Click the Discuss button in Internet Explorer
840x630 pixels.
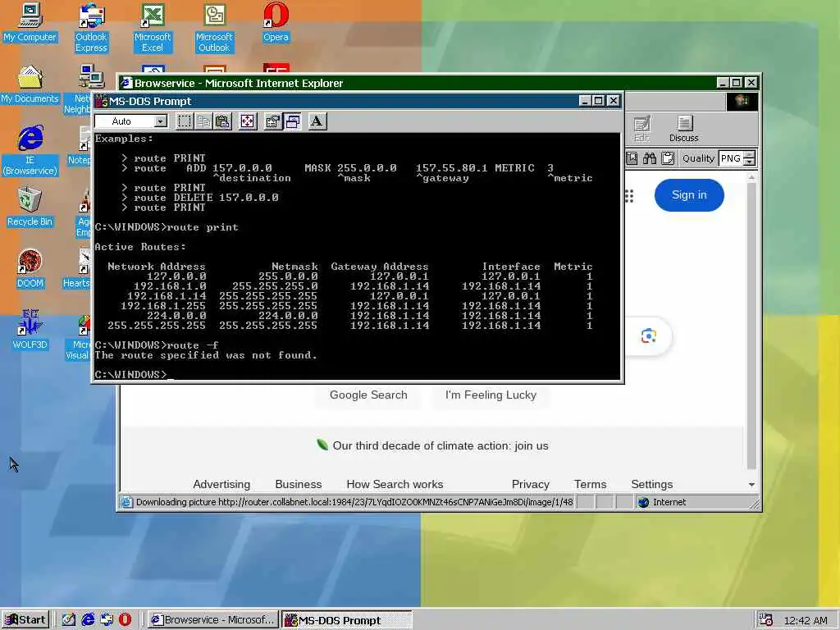click(x=683, y=129)
